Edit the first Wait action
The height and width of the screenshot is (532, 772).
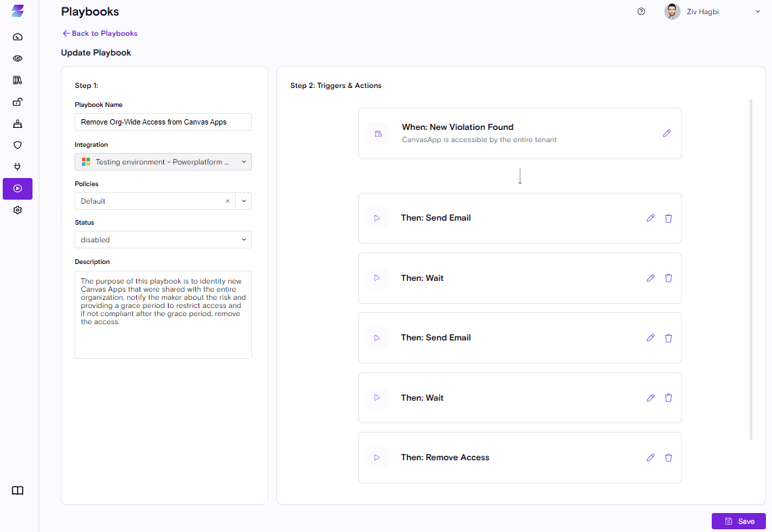[650, 278]
